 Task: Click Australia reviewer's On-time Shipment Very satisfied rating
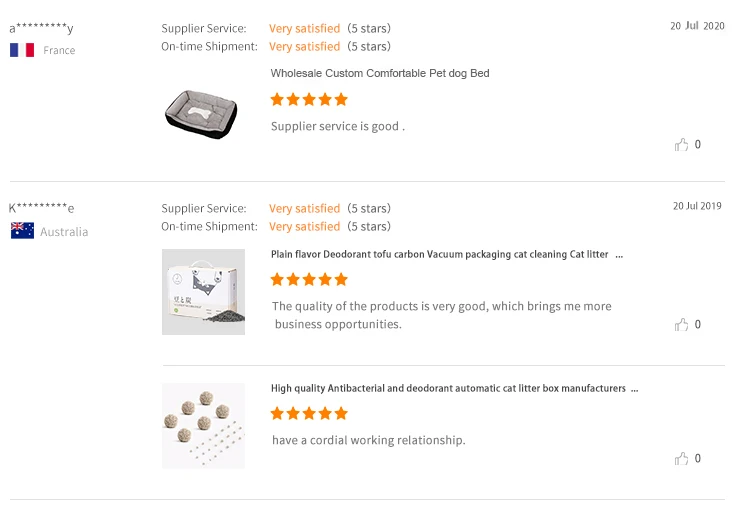(304, 227)
